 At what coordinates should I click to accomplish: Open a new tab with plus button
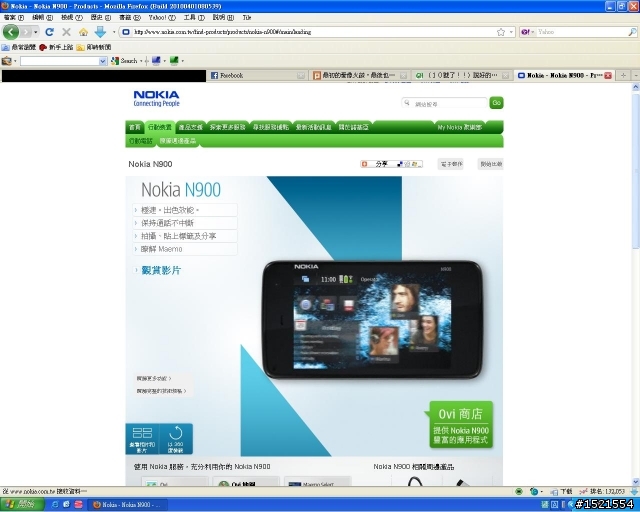[x=623, y=76]
